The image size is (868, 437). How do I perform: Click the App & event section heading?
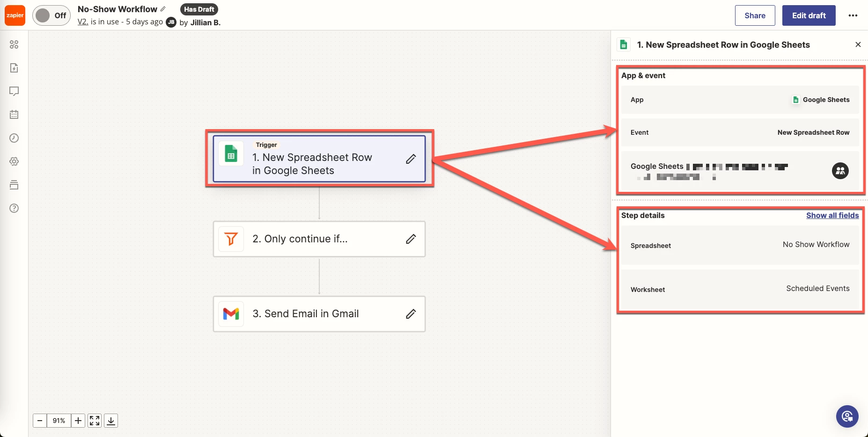pyautogui.click(x=643, y=75)
